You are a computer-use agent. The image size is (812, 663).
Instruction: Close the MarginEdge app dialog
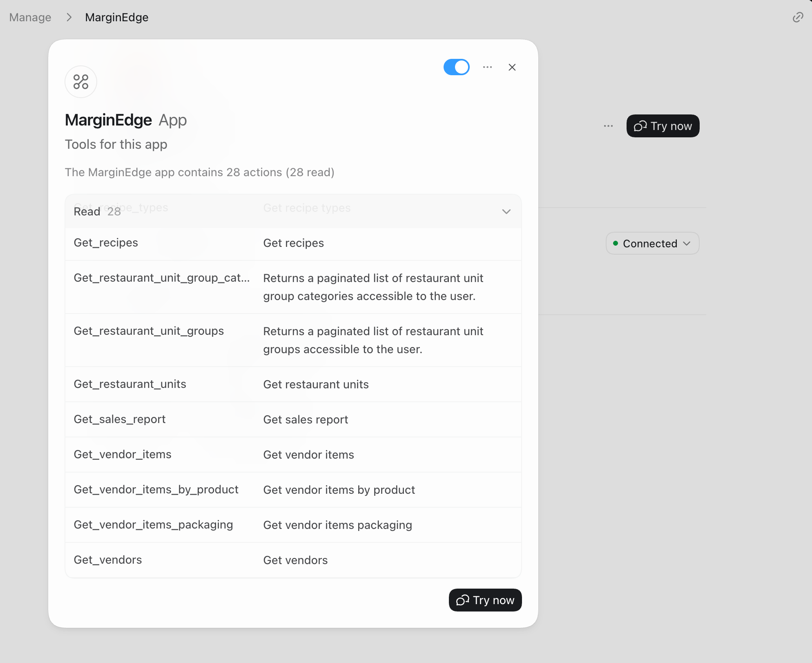click(x=512, y=67)
